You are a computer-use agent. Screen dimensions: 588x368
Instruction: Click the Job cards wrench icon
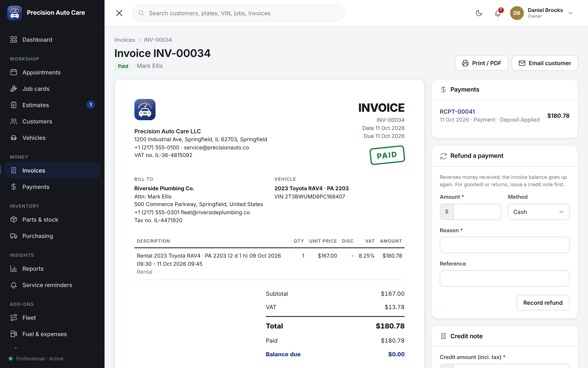click(x=14, y=89)
